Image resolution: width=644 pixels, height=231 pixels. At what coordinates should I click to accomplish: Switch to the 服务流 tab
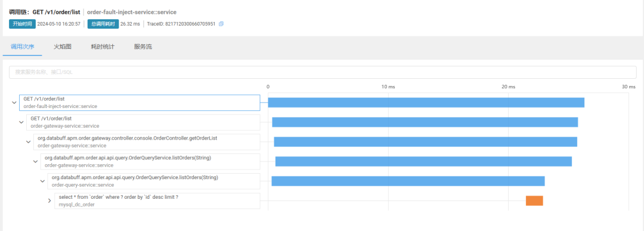143,47
